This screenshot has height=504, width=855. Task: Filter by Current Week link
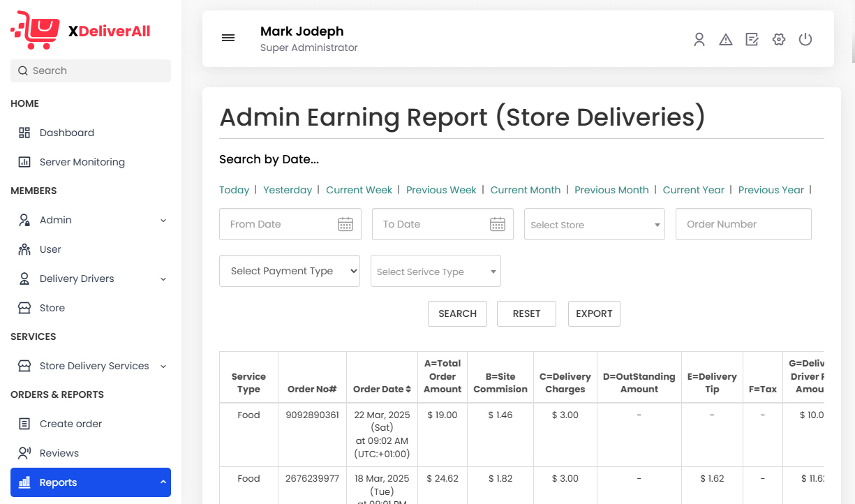[359, 190]
